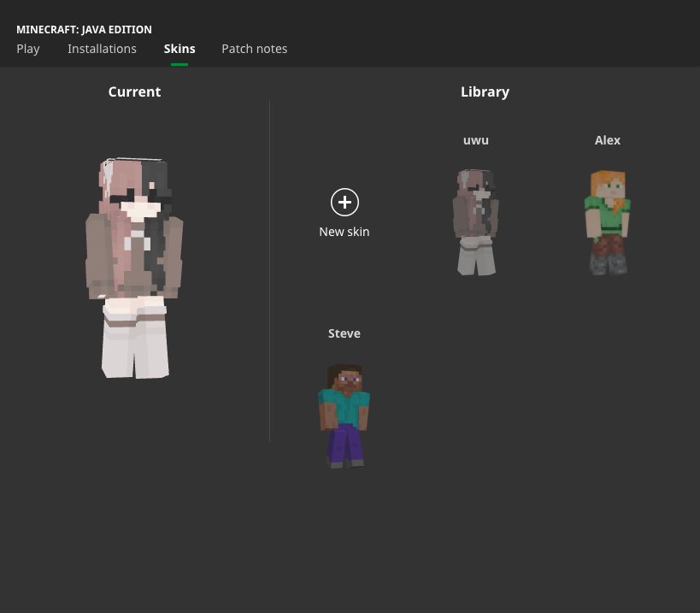The height and width of the screenshot is (613, 700).
Task: Select the Alex skin thumbnail
Action: point(607,222)
